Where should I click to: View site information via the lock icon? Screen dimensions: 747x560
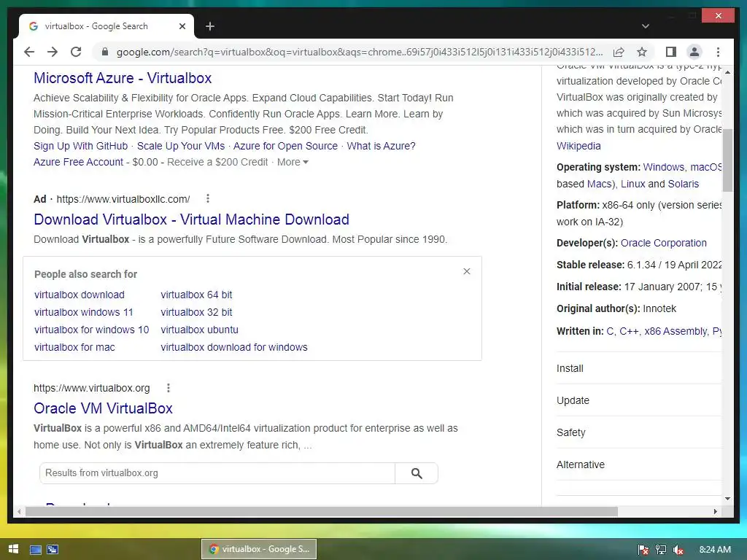(x=105, y=52)
